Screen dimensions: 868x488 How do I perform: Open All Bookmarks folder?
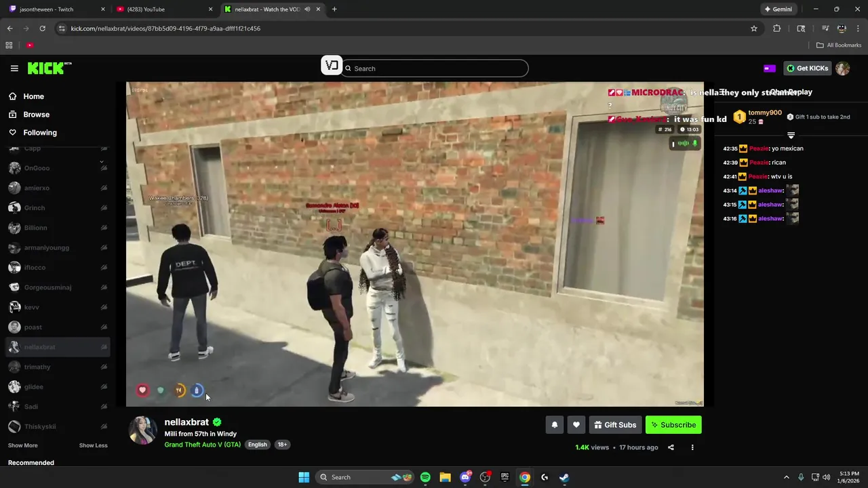tap(839, 45)
